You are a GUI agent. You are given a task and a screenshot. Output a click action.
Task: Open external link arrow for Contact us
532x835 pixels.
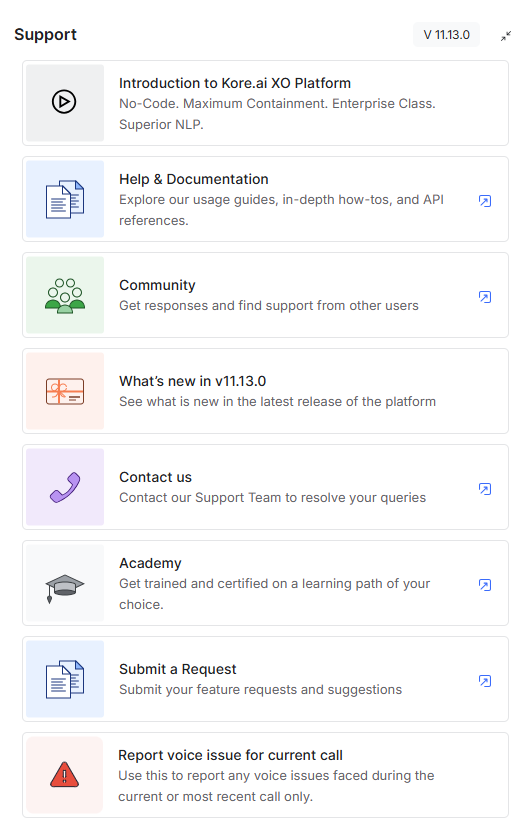[485, 489]
